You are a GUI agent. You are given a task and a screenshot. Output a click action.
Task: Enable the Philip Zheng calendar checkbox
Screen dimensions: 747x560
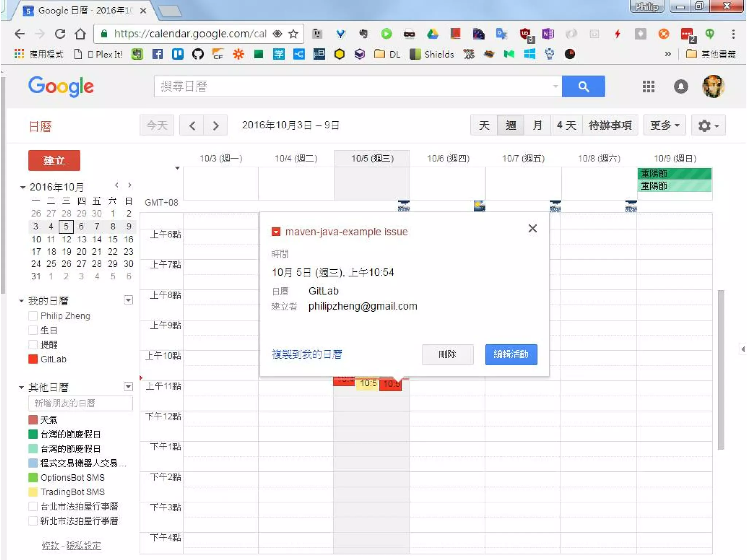[x=33, y=316]
